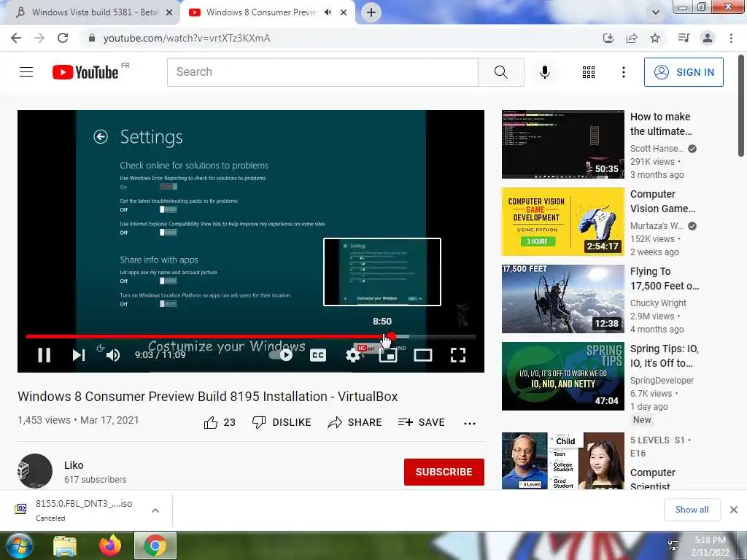Image resolution: width=747 pixels, height=560 pixels.
Task: Open 'Flying To 17,500 Feet' video title
Action: (665, 279)
